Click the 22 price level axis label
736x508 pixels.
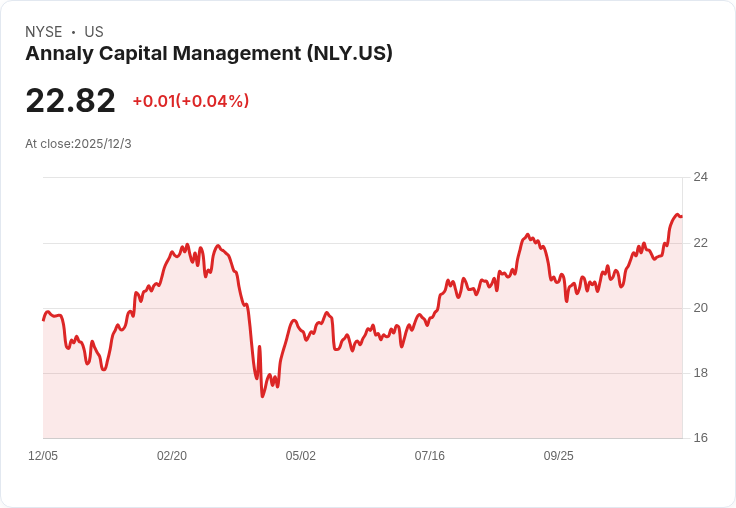pyautogui.click(x=700, y=243)
